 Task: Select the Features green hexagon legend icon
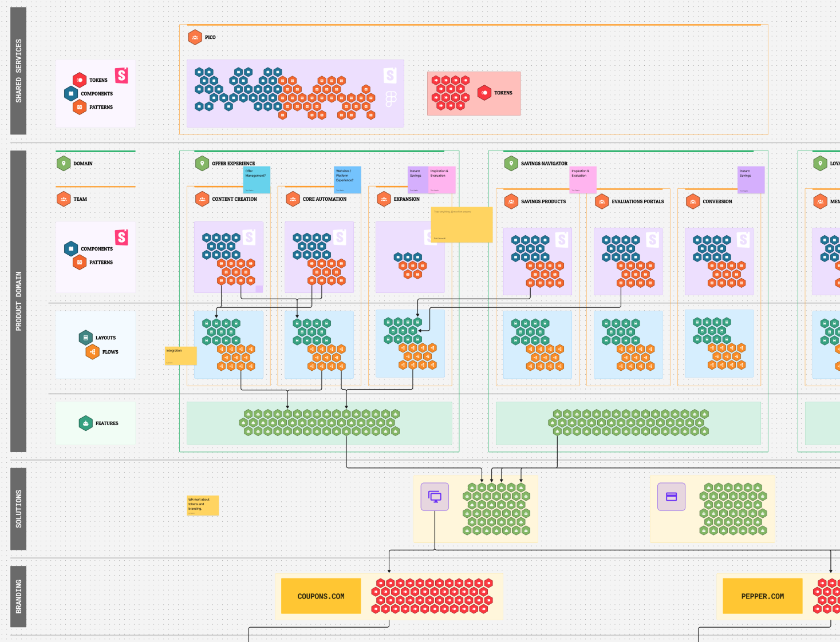click(x=86, y=423)
